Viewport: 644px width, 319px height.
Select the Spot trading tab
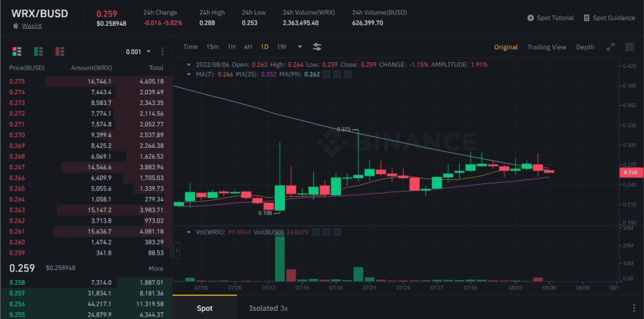click(x=204, y=308)
